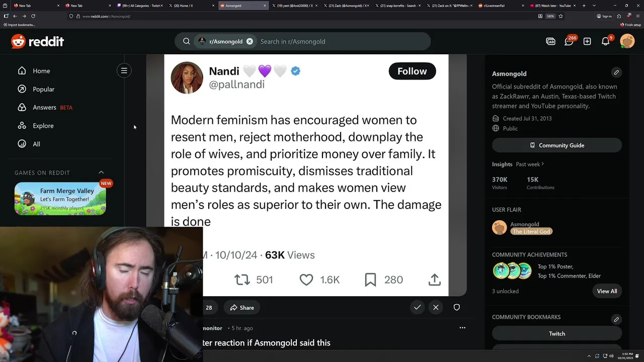Screen dimensions: 644x362
Task: Click the Community Guide button
Action: [x=557, y=145]
